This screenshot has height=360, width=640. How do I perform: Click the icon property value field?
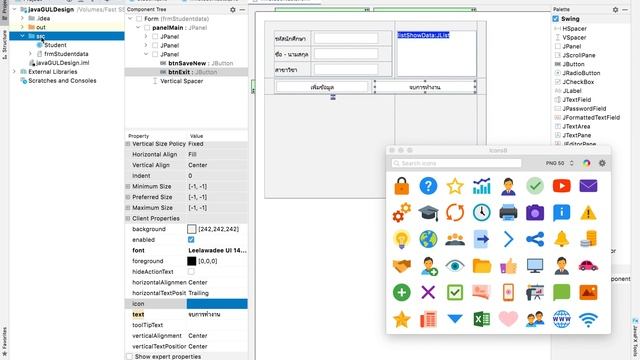[x=217, y=304]
